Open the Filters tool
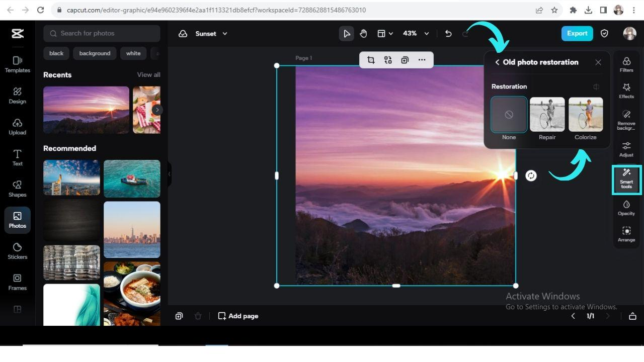Viewport: 644px width, 362px height. click(626, 64)
